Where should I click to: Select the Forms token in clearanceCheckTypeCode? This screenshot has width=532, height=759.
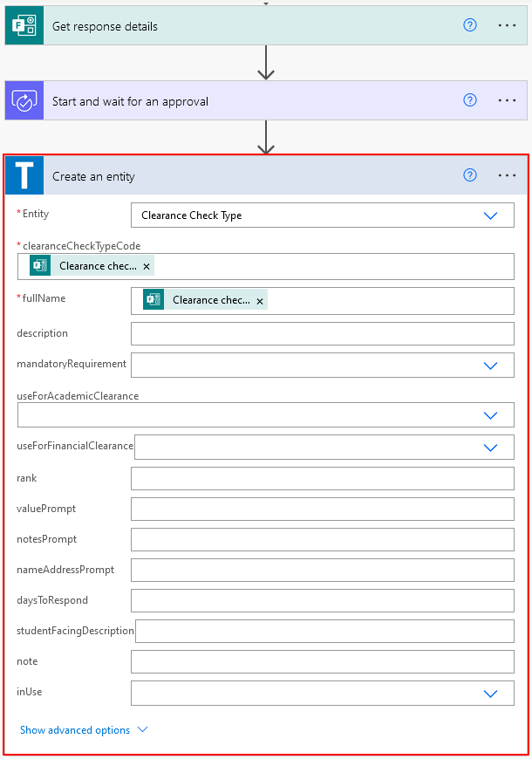point(92,266)
